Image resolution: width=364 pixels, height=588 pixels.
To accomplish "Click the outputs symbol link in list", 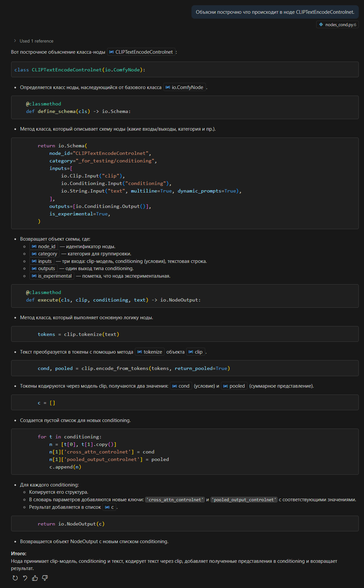I will (x=44, y=268).
